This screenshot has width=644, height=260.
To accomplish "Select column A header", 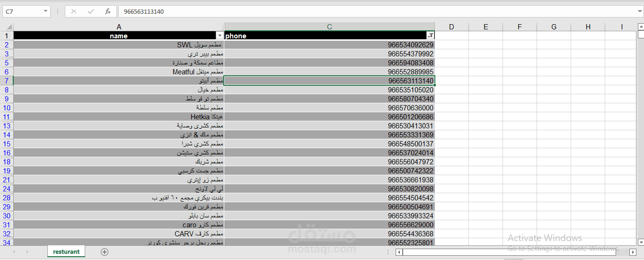I will tap(119, 27).
